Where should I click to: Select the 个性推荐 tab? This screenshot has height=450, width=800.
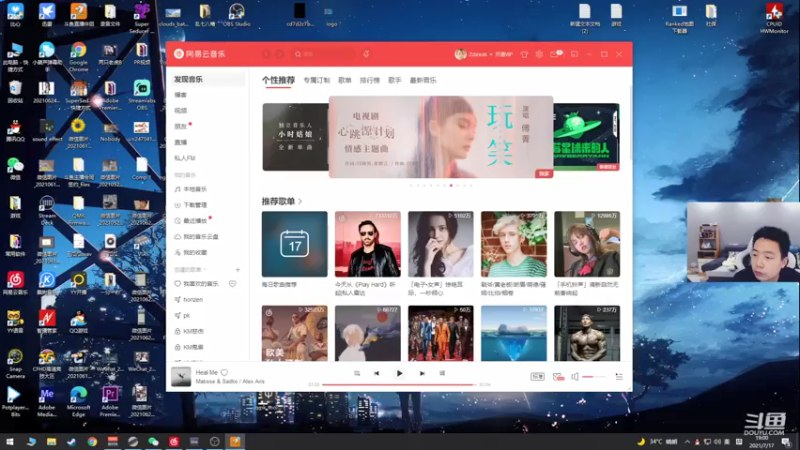(x=279, y=80)
